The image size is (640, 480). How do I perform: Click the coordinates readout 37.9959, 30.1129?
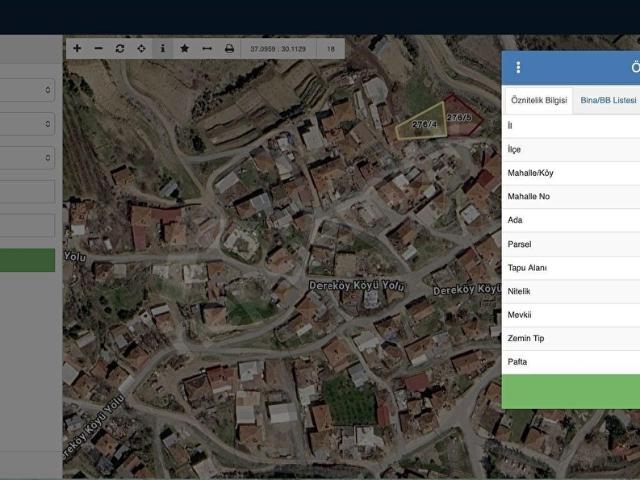(x=278, y=49)
